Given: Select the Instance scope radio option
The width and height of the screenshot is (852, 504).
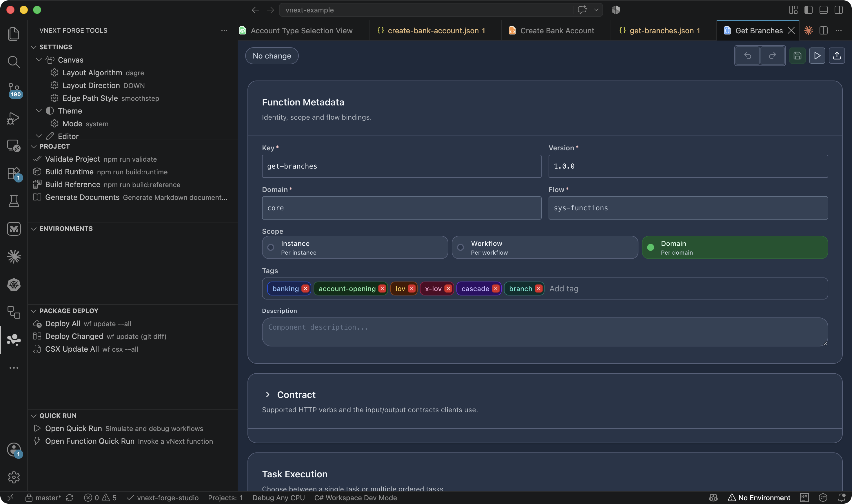Looking at the screenshot, I should tap(355, 248).
